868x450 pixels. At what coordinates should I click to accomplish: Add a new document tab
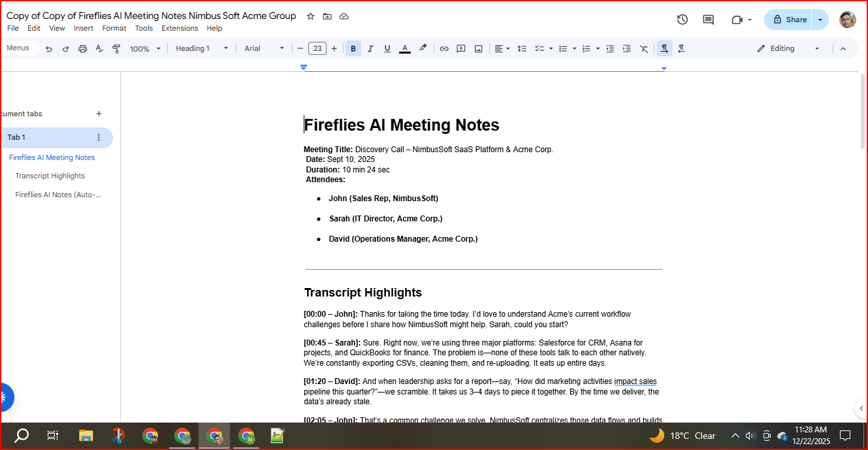pyautogui.click(x=99, y=114)
